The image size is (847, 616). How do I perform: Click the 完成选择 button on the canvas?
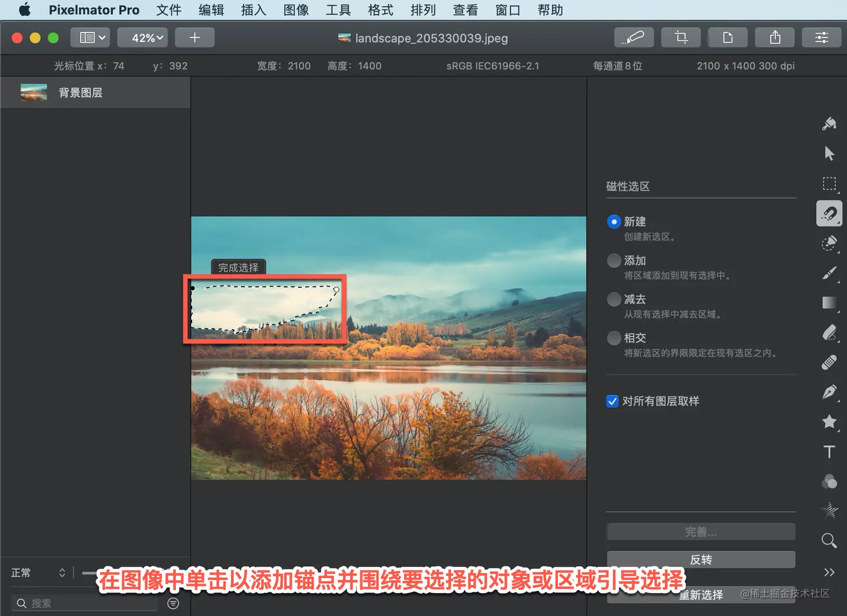pyautogui.click(x=239, y=267)
